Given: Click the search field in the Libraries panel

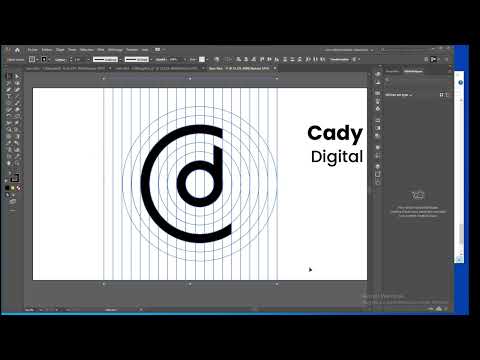Looking at the screenshot, I should pyautogui.click(x=417, y=80).
